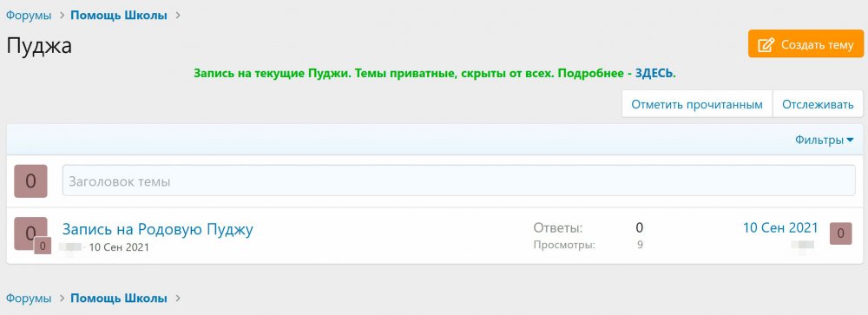Screen dimensions: 868x315
Task: Click the small overlay avatar on the thread row
Action: (x=43, y=246)
